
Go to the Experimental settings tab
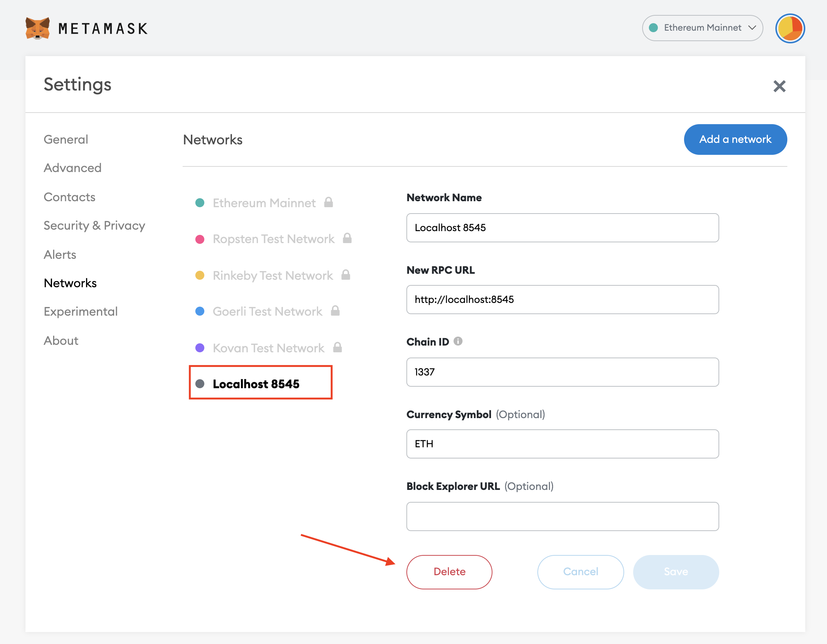tap(80, 311)
